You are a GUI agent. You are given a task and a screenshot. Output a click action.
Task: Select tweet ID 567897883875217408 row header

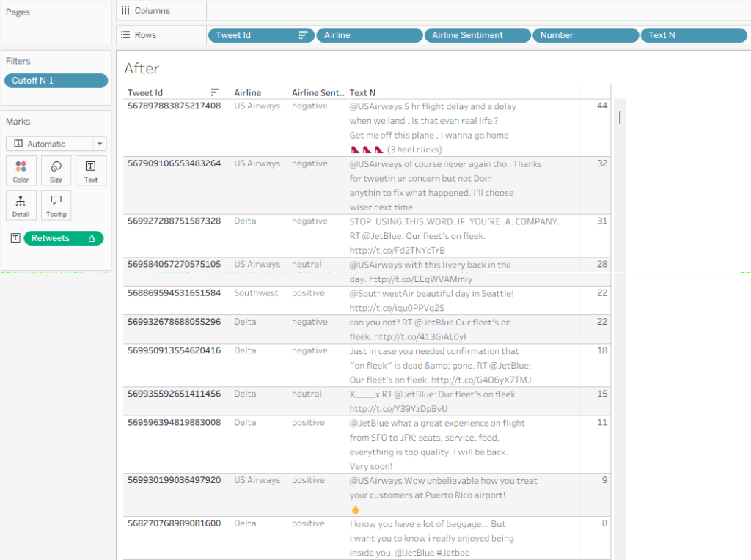click(174, 106)
